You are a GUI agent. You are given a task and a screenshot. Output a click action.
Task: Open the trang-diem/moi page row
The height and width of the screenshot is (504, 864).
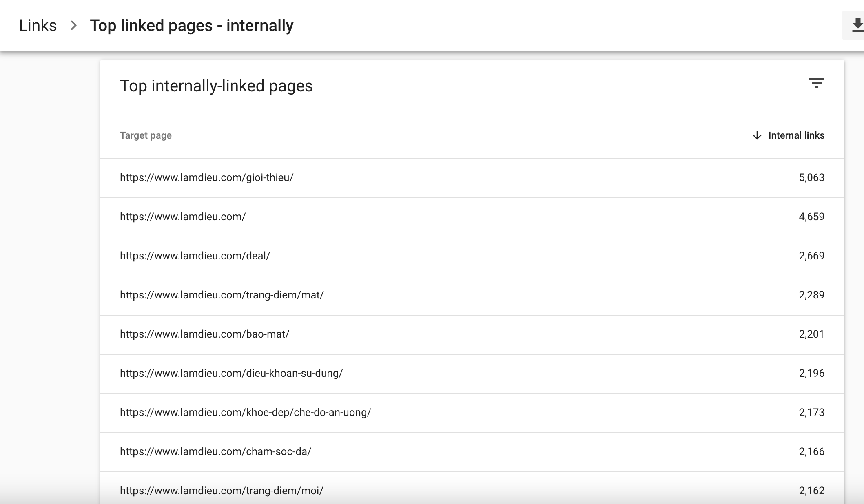tap(472, 488)
